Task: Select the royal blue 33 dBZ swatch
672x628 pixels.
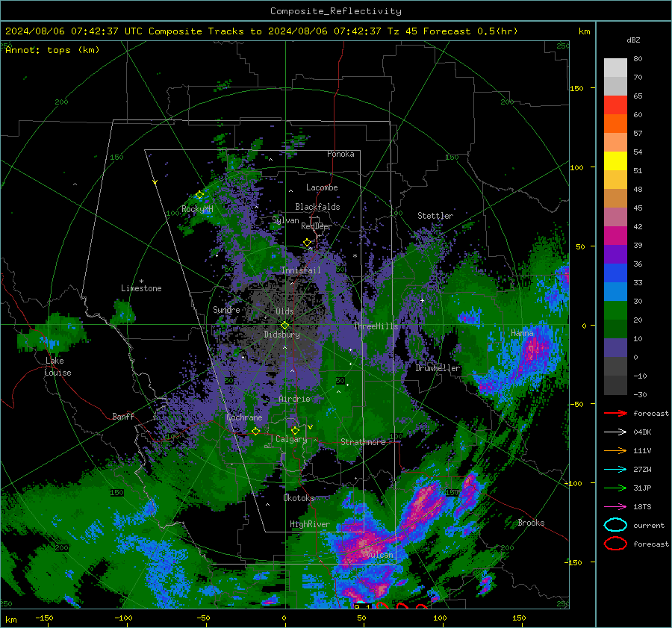Action: [x=615, y=273]
